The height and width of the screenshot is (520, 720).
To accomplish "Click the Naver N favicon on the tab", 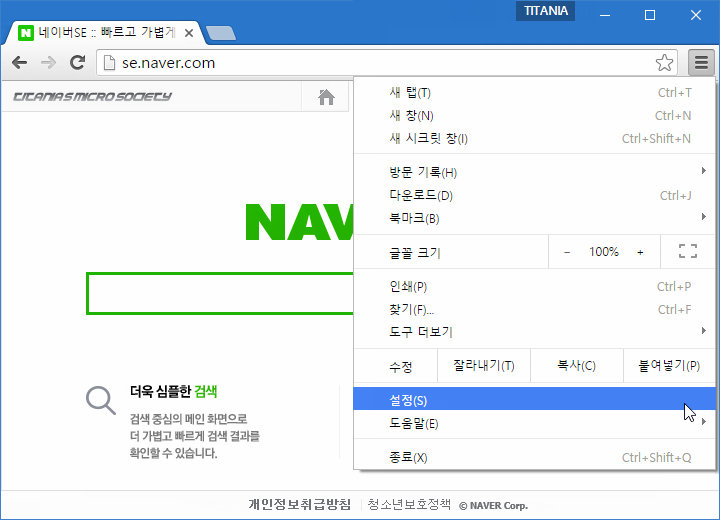I will 26,33.
